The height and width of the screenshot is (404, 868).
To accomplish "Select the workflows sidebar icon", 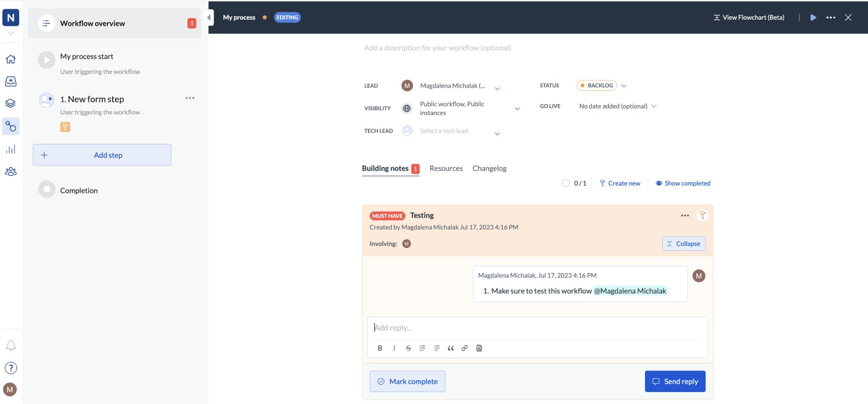I will point(11,126).
